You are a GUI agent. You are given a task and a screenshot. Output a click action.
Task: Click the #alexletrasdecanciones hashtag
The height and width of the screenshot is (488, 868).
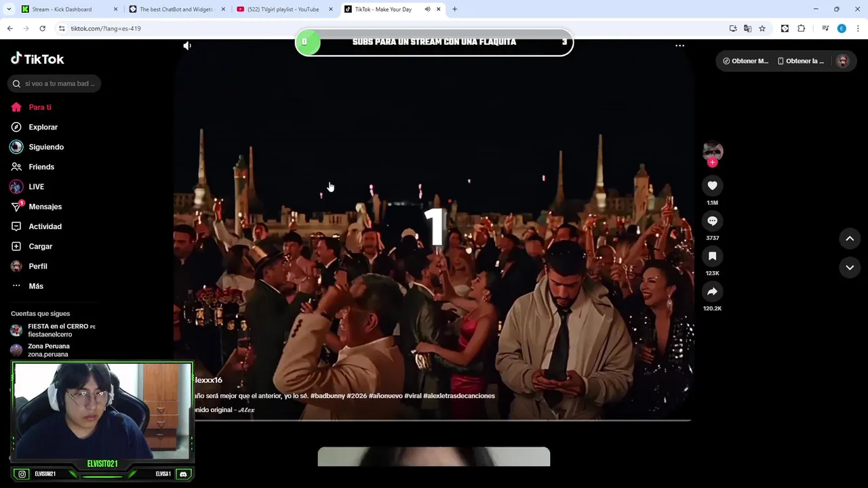pos(459,396)
